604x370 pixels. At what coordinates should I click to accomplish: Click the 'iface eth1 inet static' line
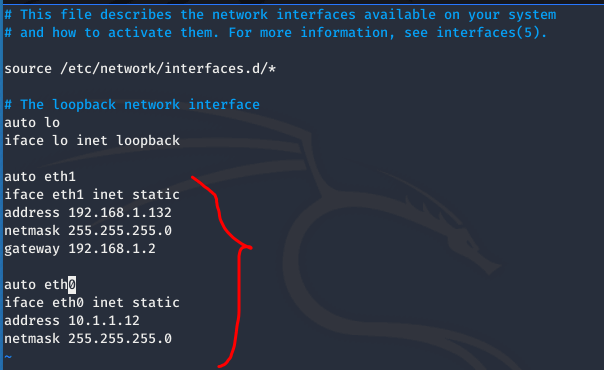tap(92, 195)
